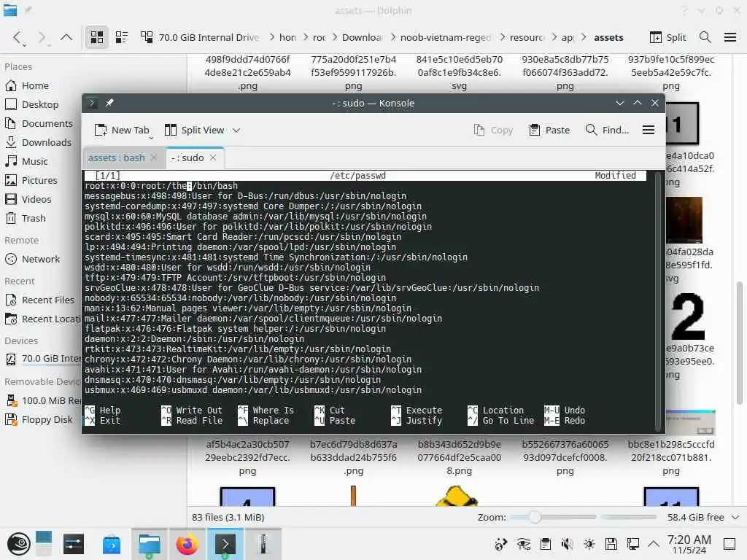Close the 'assets : bash' tab
Image resolution: width=747 pixels, height=560 pixels.
click(x=153, y=157)
